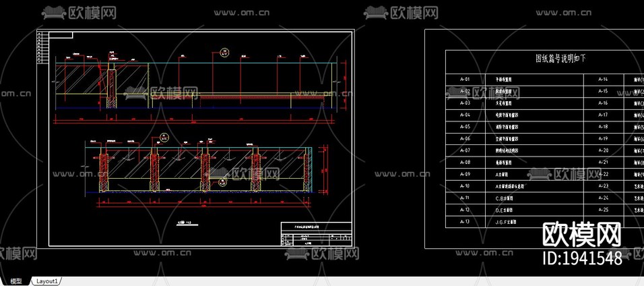Select the A-04 cell in the table
The width and height of the screenshot is (644, 286).
(465, 115)
